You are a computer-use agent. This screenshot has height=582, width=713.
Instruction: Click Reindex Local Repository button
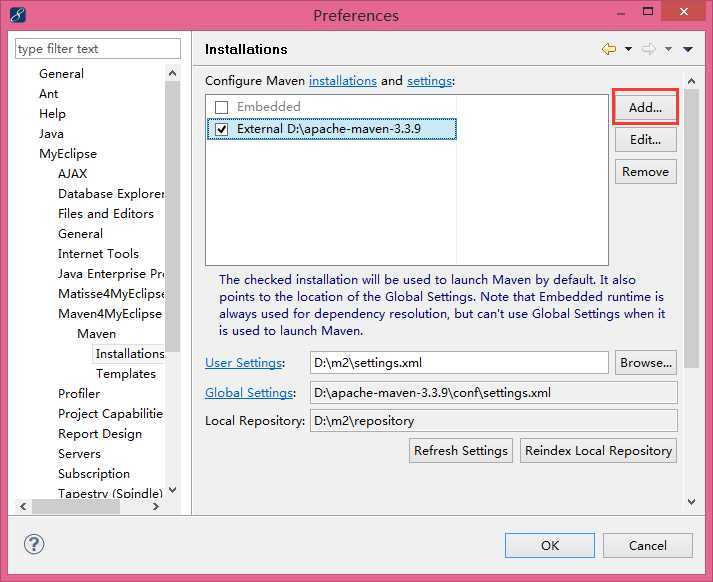598,451
